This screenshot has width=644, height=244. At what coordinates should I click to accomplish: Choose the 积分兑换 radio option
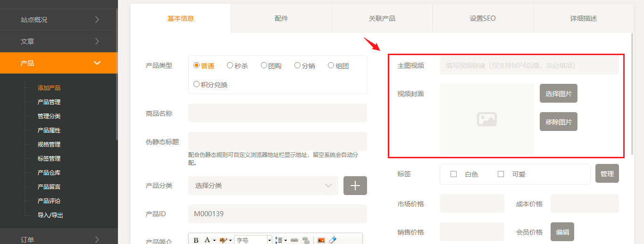point(197,84)
